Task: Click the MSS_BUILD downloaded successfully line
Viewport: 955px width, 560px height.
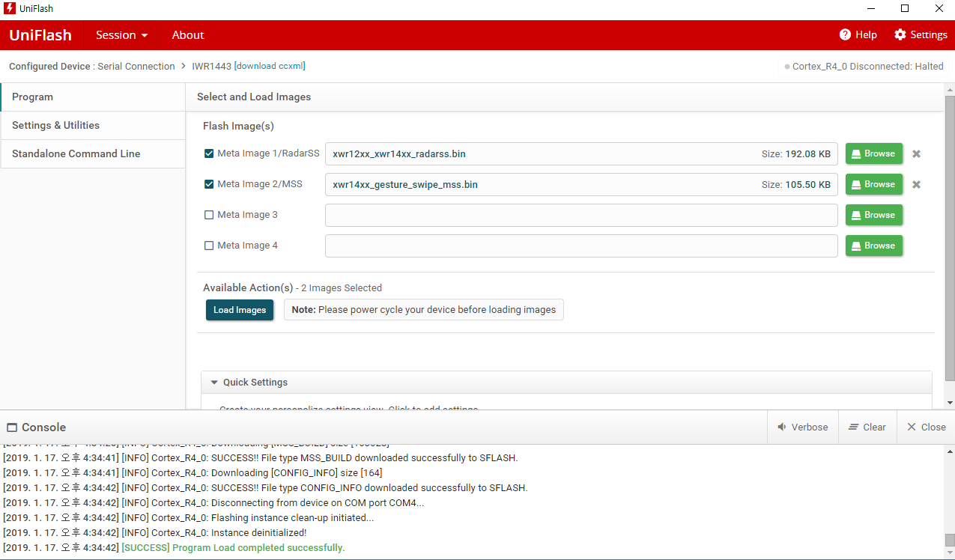Action: (260, 458)
